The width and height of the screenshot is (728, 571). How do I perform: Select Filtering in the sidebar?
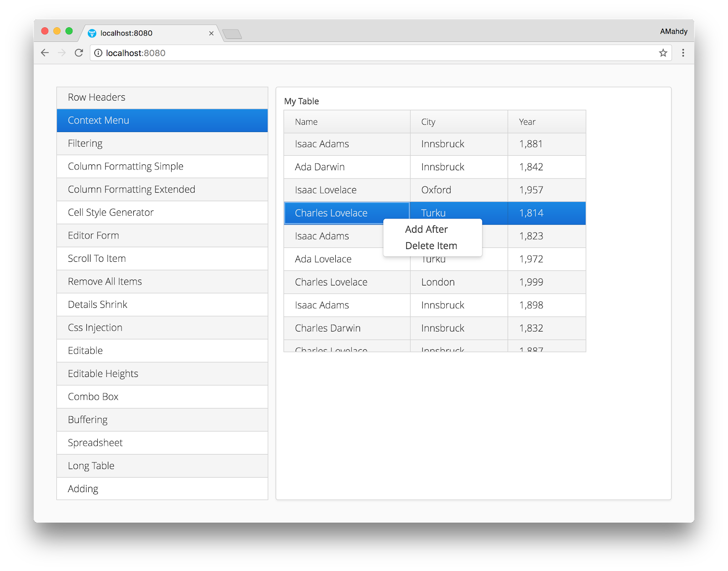click(162, 143)
